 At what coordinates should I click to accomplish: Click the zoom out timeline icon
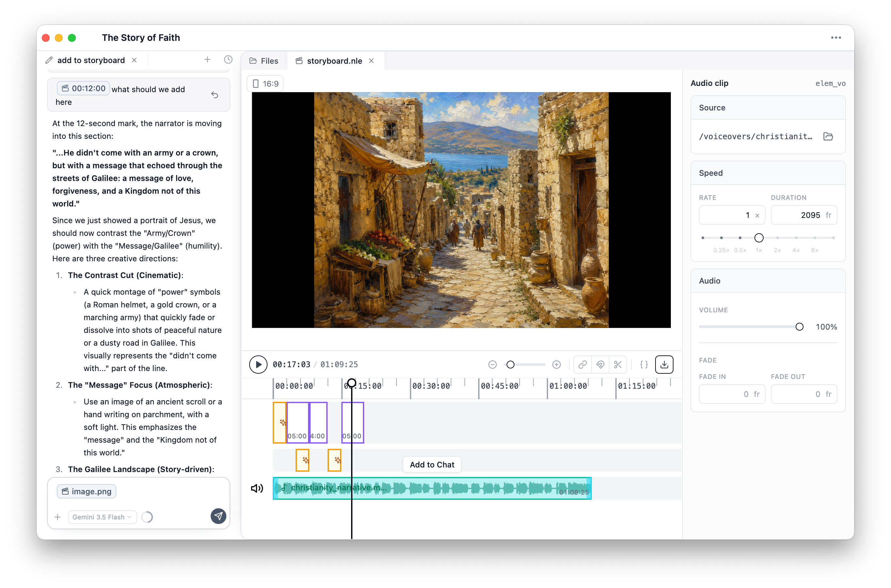[492, 365]
